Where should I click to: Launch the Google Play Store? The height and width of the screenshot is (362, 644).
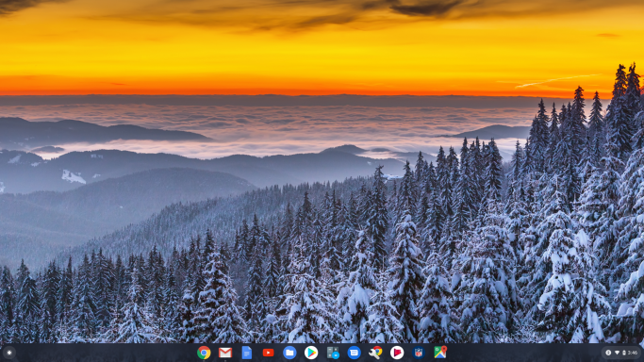(311, 353)
